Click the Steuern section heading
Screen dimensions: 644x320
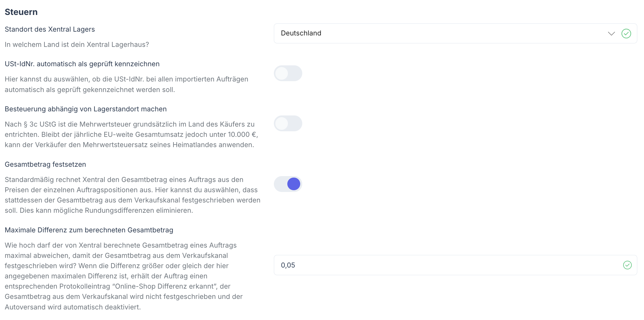pos(21,12)
